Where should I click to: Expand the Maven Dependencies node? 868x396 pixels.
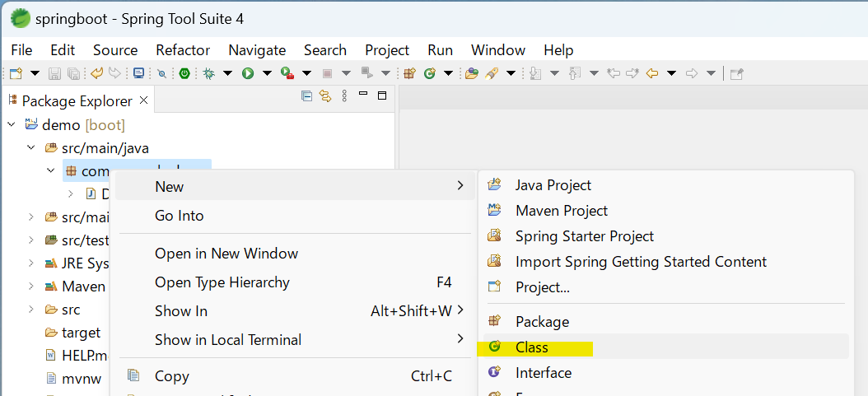[31, 287]
